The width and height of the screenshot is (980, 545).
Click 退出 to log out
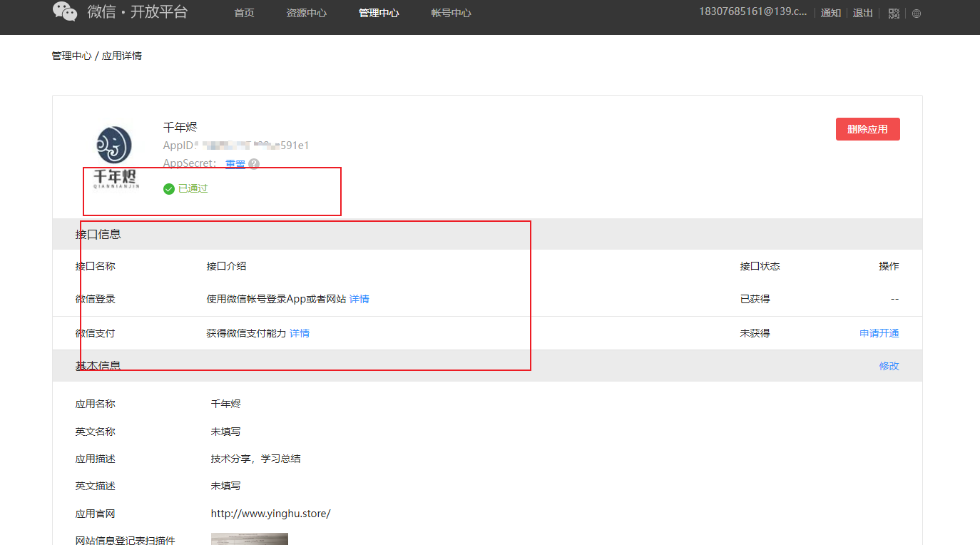click(x=863, y=13)
